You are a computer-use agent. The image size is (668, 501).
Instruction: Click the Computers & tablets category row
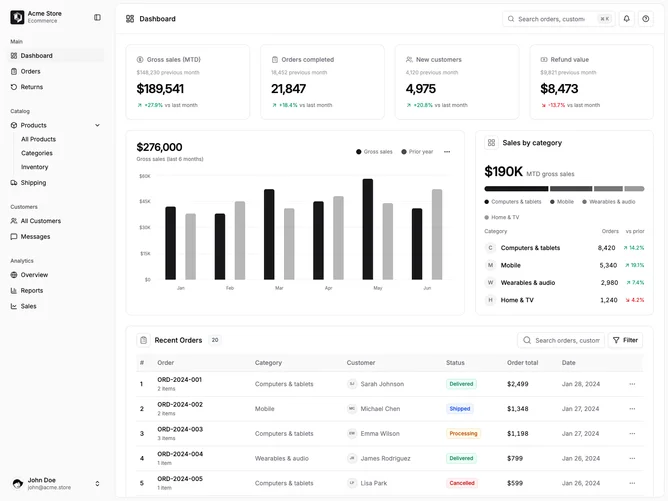coord(564,248)
